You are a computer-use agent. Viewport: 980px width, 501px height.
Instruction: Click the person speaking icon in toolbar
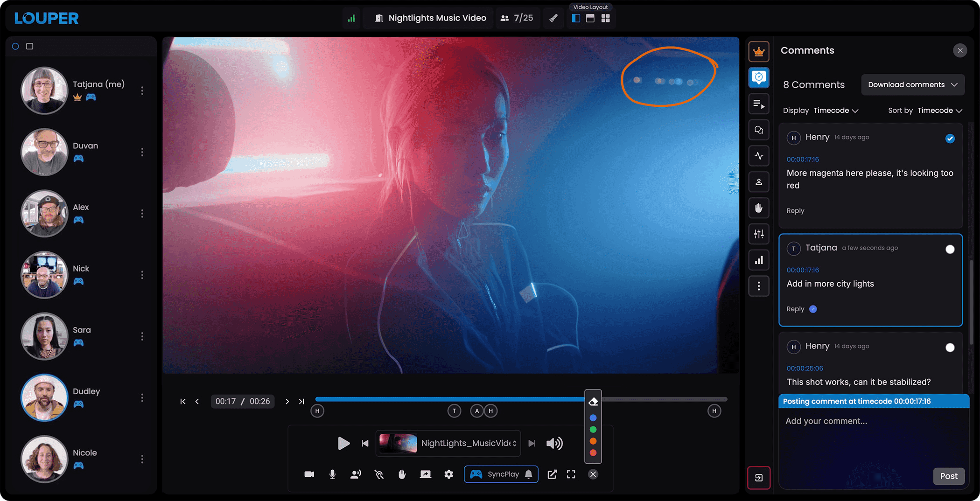point(356,474)
